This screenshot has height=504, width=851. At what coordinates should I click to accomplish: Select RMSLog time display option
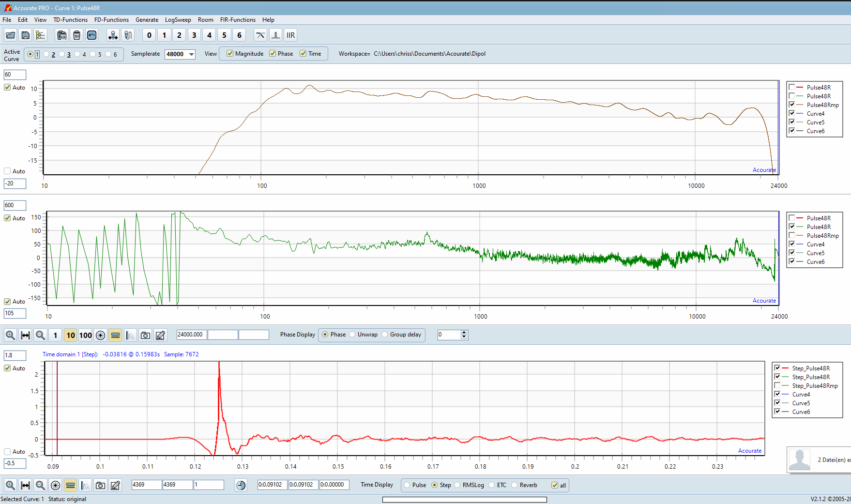click(x=457, y=485)
